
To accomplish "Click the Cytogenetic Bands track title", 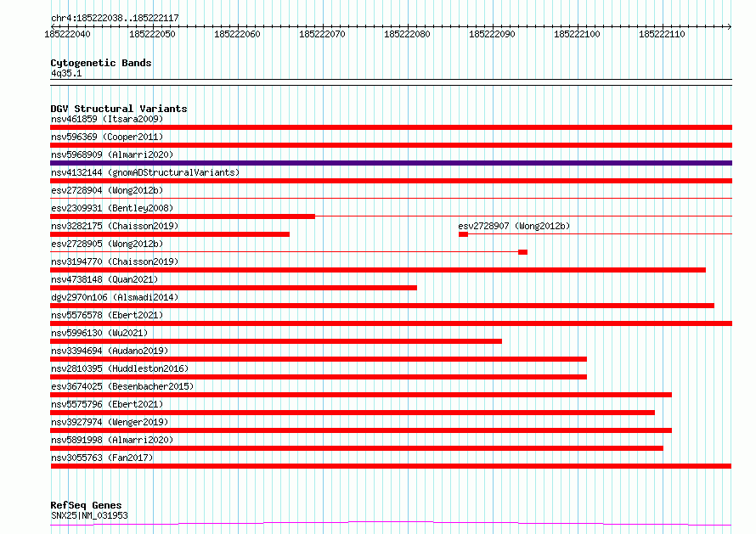I will 101,63.
